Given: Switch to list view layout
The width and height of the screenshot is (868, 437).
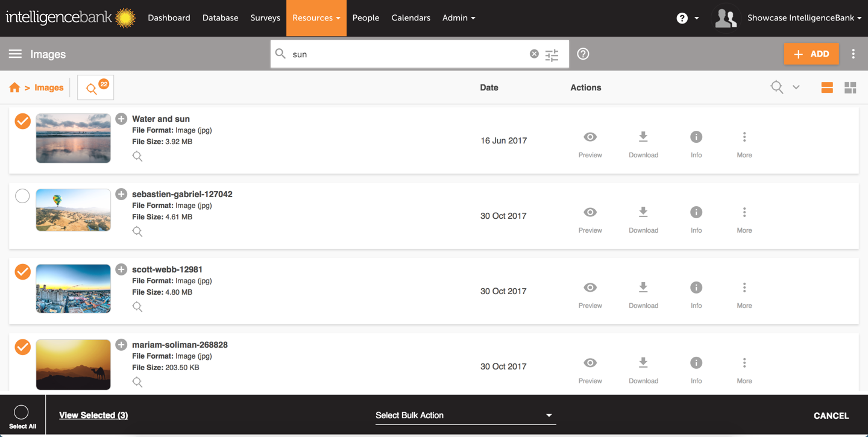Looking at the screenshot, I should click(x=827, y=88).
